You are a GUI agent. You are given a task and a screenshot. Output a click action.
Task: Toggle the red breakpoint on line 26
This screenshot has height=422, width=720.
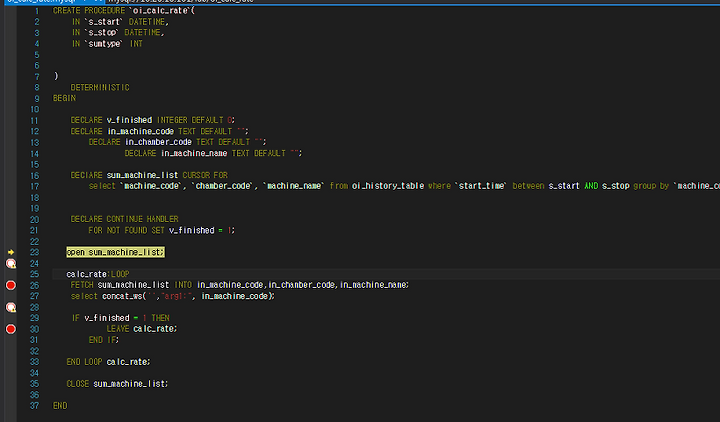[11, 285]
